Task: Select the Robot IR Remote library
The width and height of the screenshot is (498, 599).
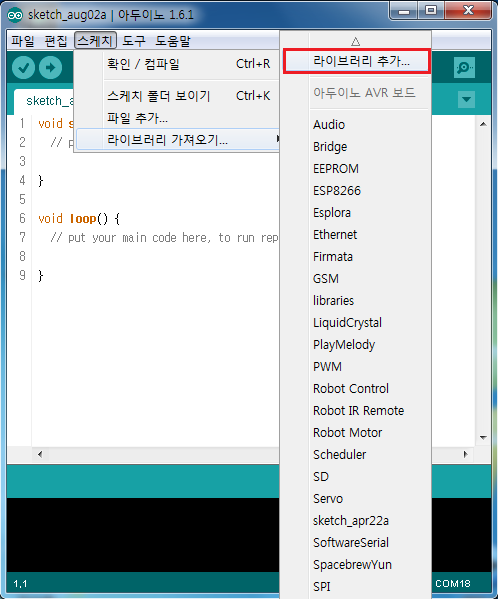Action: click(357, 411)
